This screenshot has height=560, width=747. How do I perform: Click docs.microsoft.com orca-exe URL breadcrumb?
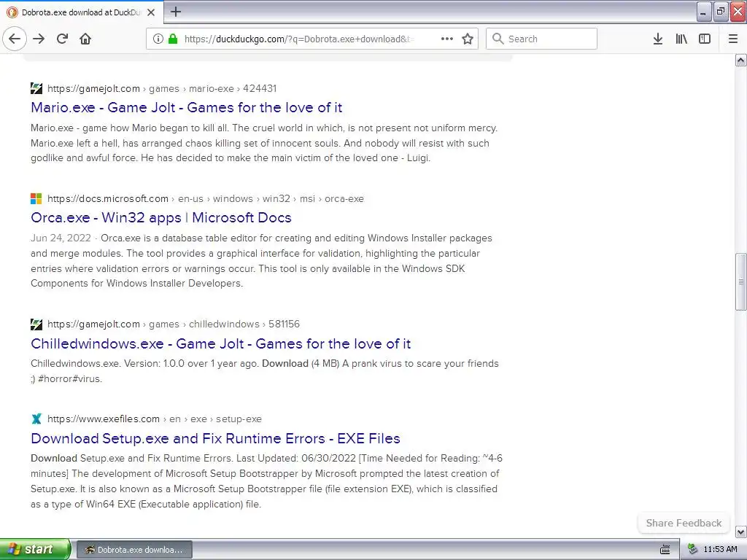[205, 198]
